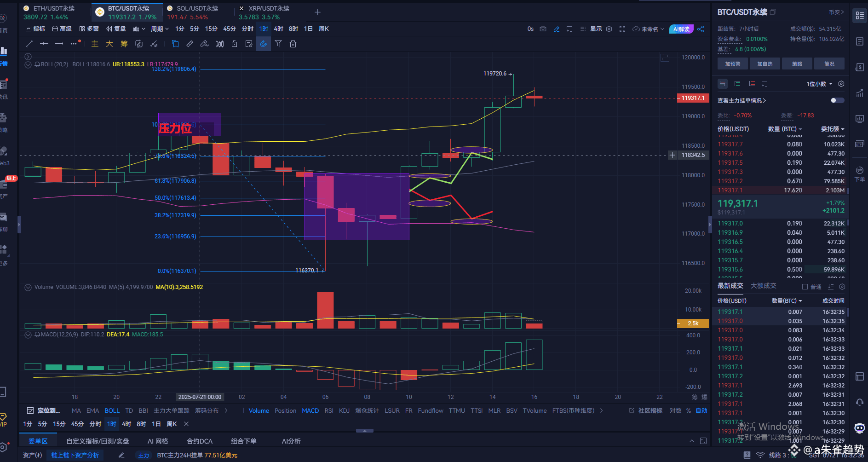Toggle 对数 logarithmic scale

click(675, 410)
